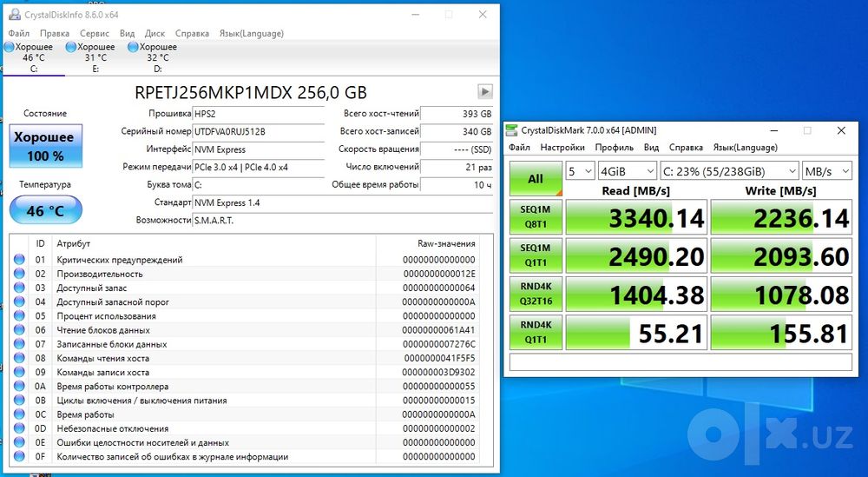Click RND4K Q32T16 read result 1404.38
The image size is (868, 477).
636,294
